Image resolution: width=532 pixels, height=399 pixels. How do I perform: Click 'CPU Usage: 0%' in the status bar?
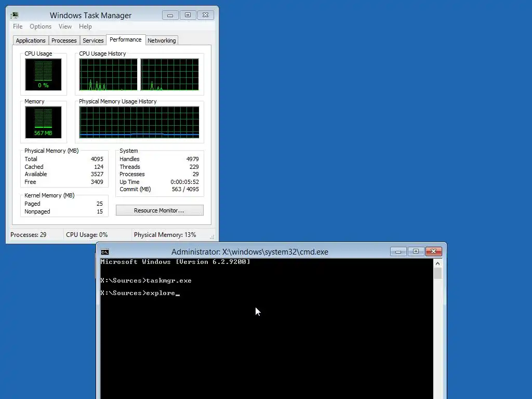[x=87, y=235]
